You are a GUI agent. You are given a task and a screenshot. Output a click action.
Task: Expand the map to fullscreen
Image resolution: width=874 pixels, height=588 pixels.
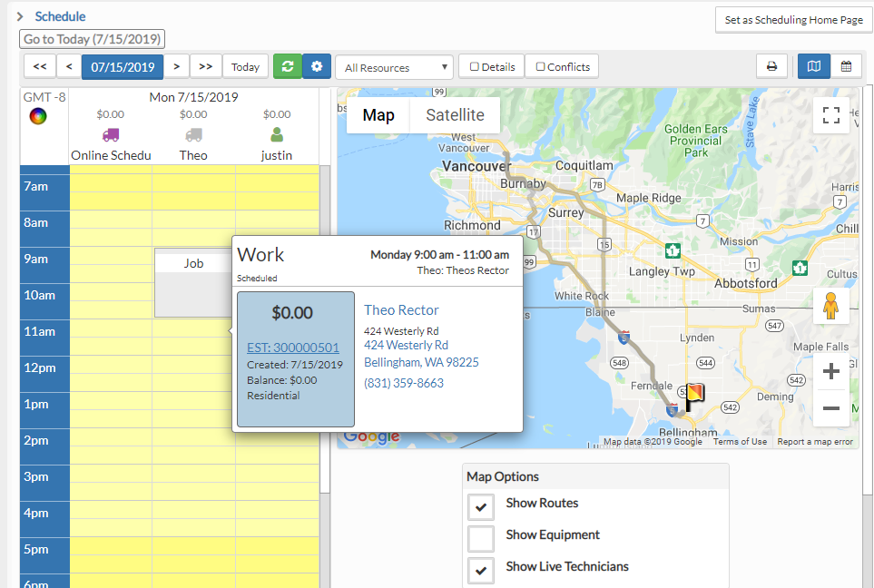point(830,115)
